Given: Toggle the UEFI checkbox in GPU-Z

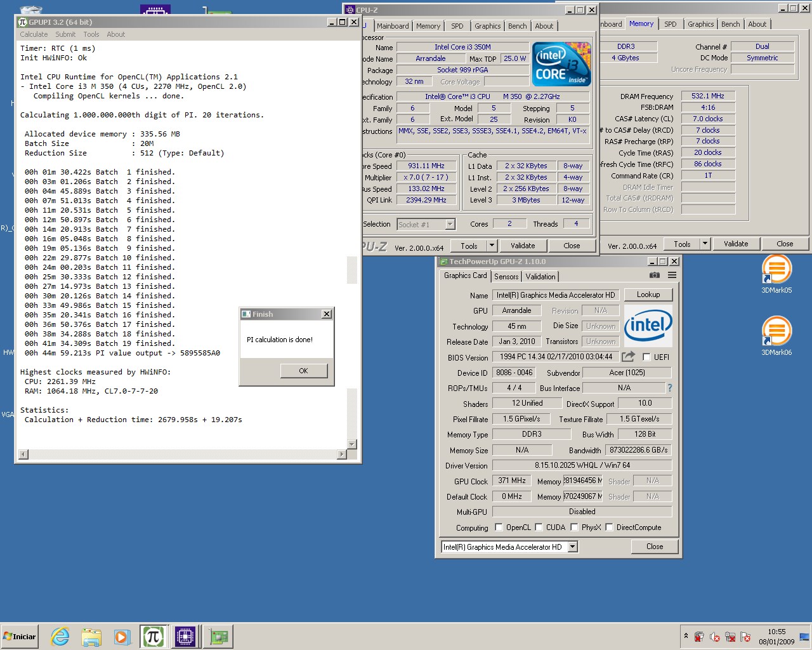Looking at the screenshot, I should tap(646, 357).
